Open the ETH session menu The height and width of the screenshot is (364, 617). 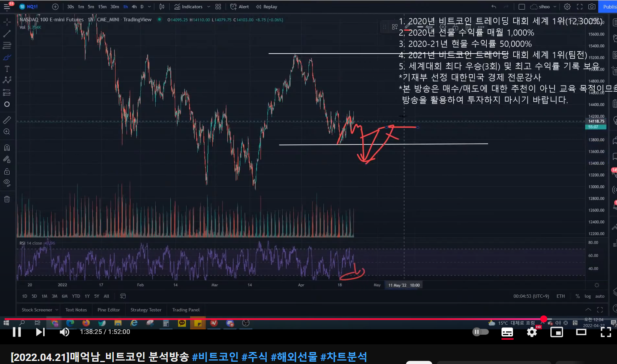(x=560, y=296)
